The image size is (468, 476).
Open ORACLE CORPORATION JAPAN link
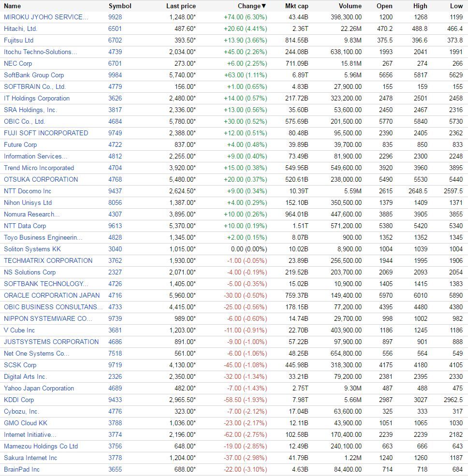pos(52,295)
